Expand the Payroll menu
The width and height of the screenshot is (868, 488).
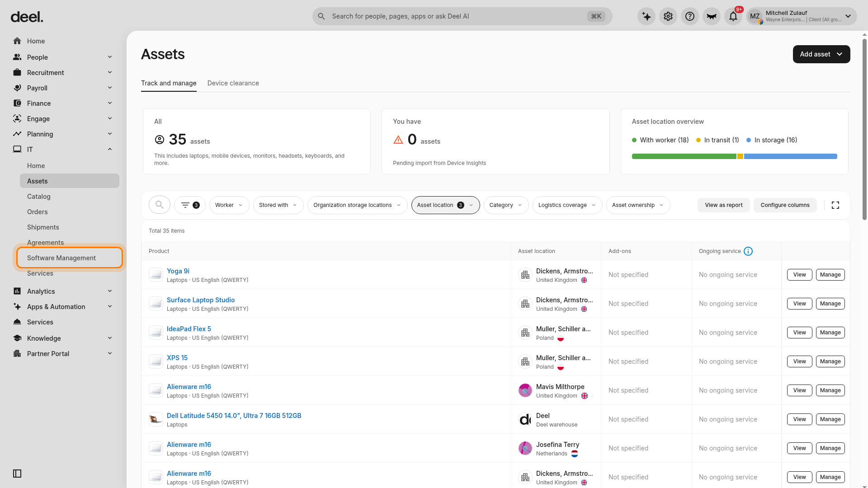click(x=110, y=88)
